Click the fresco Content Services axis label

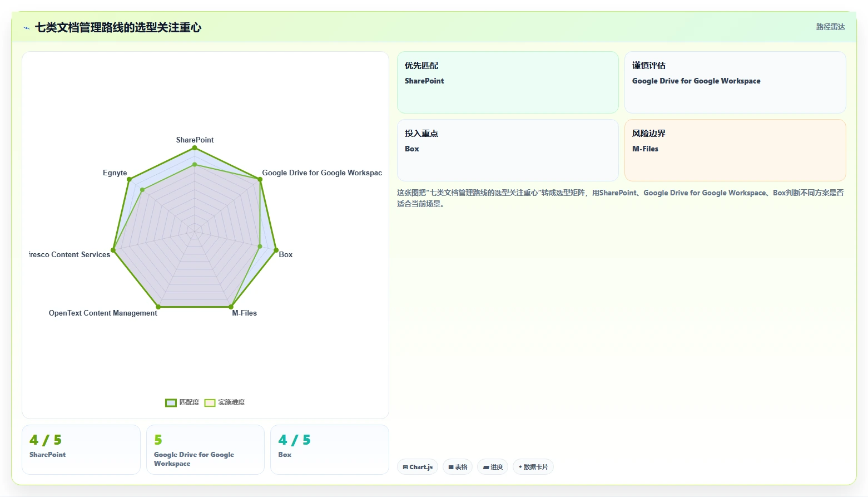coord(70,254)
